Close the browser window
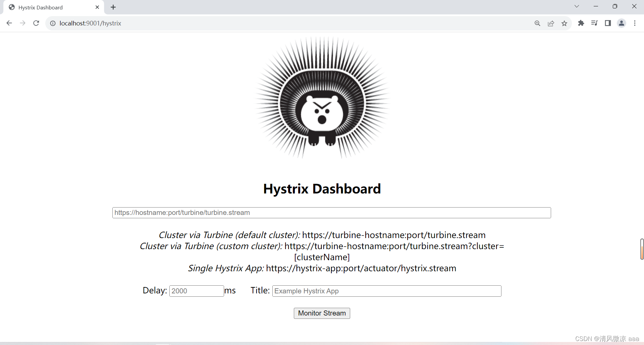The image size is (644, 345). point(634,6)
